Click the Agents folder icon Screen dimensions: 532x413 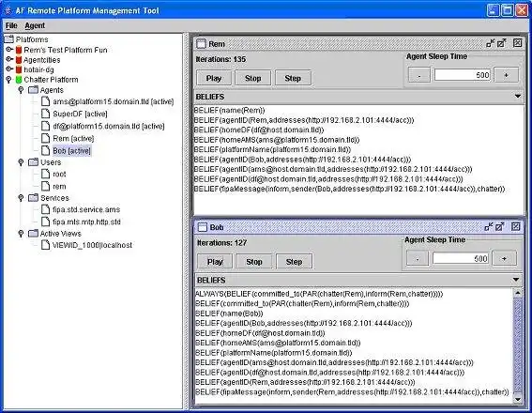click(33, 90)
